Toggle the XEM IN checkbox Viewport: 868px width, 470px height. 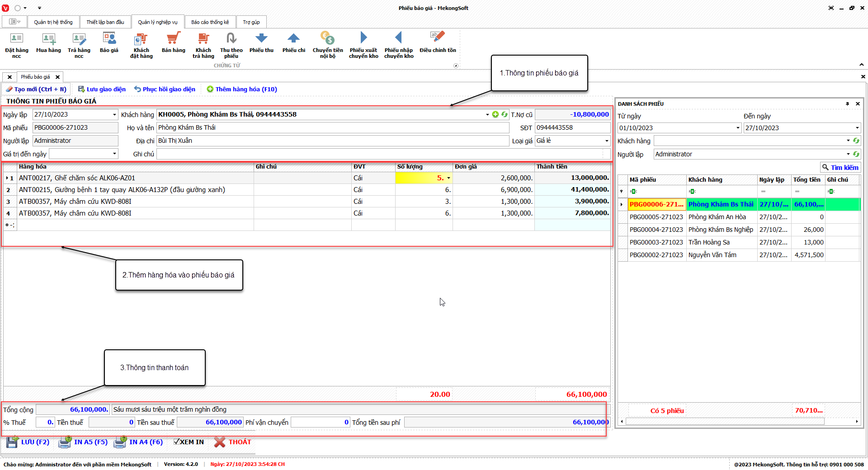(x=177, y=442)
